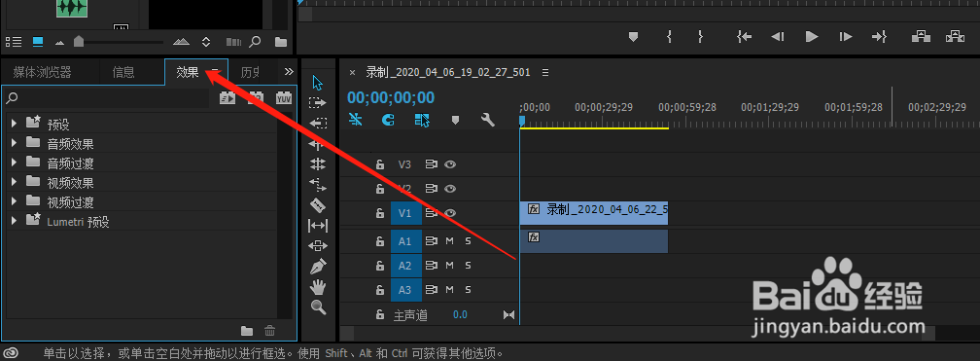The height and width of the screenshot is (361, 980).
Task: Select the Slide tool
Action: coord(318,246)
